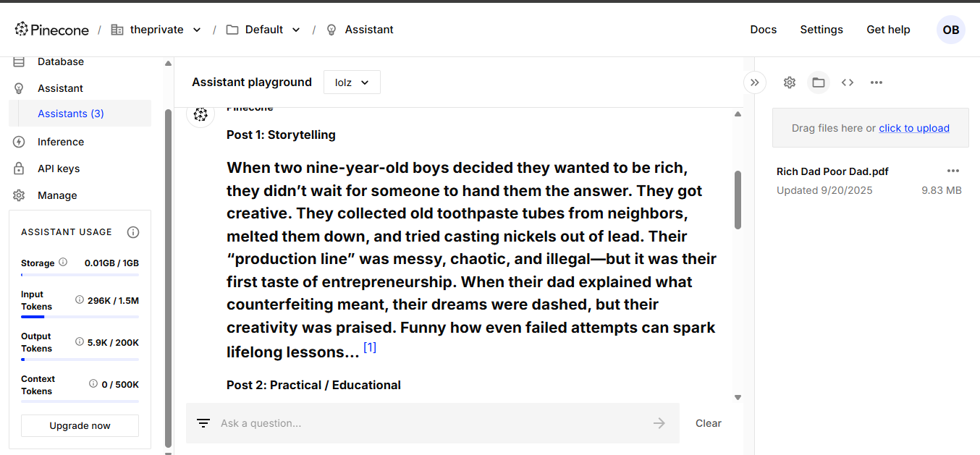
Task: Click the Assistant Usage info icon
Action: coord(133,232)
